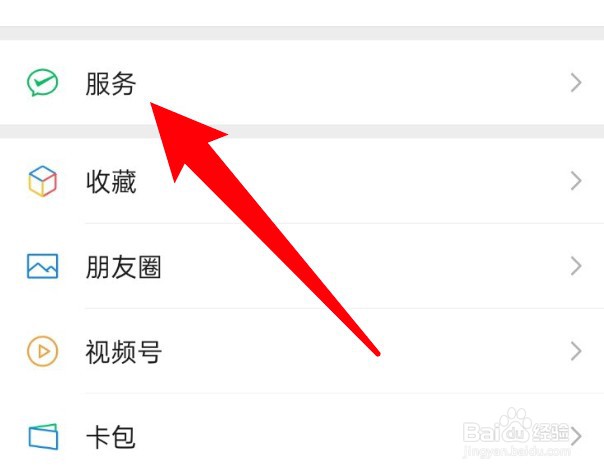Click the Baidu 经验 watermark logo
The height and width of the screenshot is (472, 604).
tap(516, 428)
